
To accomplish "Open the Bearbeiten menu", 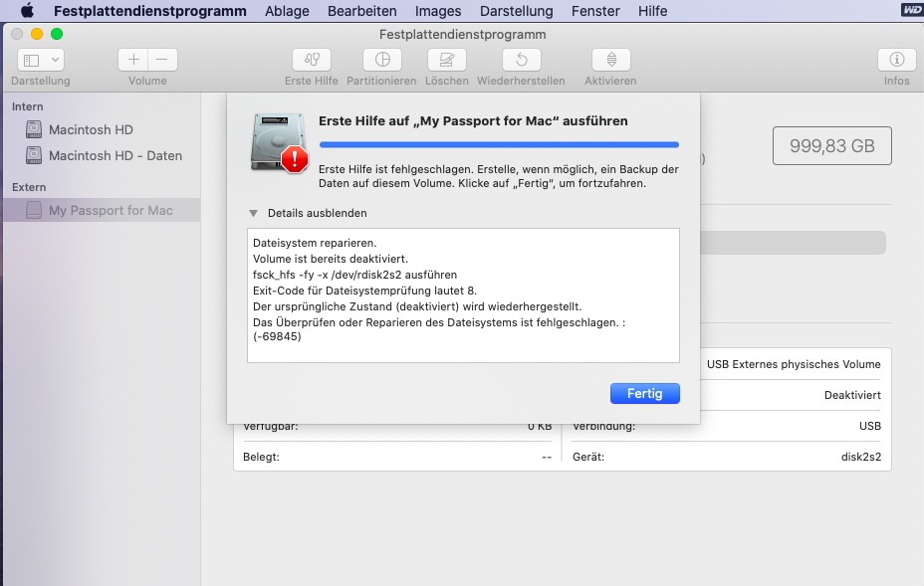I will pyautogui.click(x=361, y=11).
